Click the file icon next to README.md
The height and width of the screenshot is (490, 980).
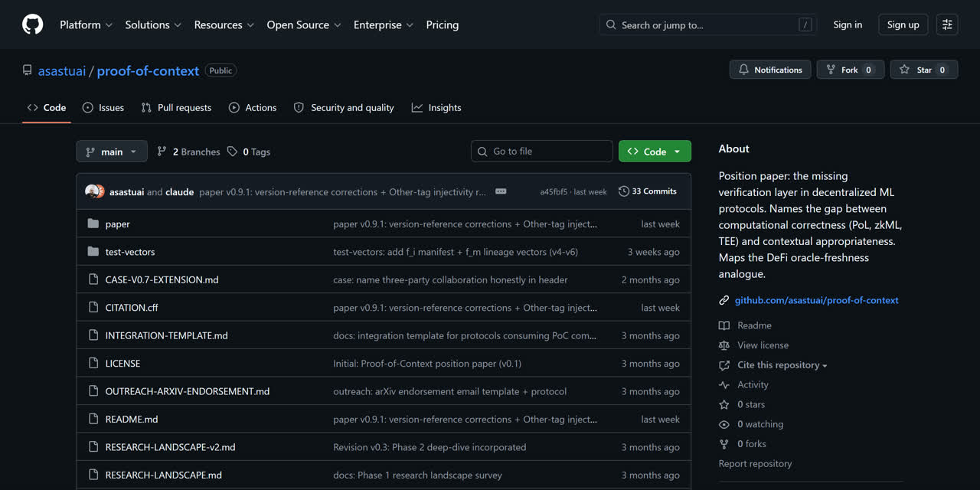click(x=93, y=419)
